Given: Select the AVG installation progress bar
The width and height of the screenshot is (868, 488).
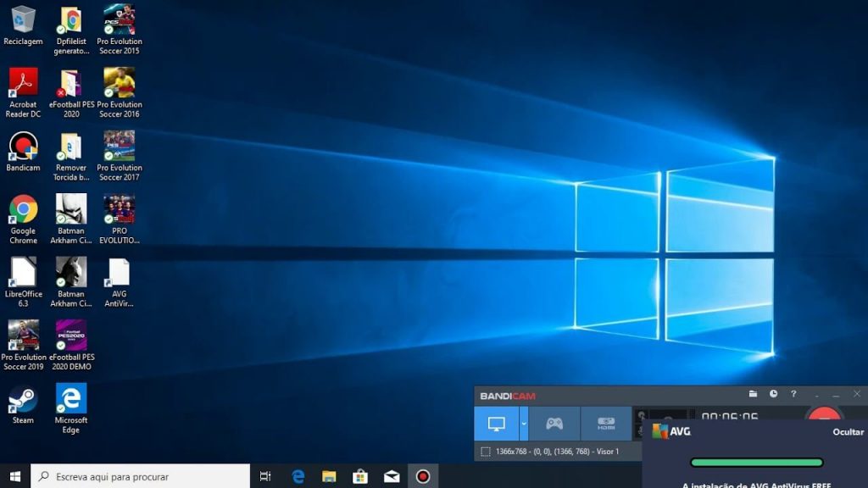Looking at the screenshot, I should point(757,463).
